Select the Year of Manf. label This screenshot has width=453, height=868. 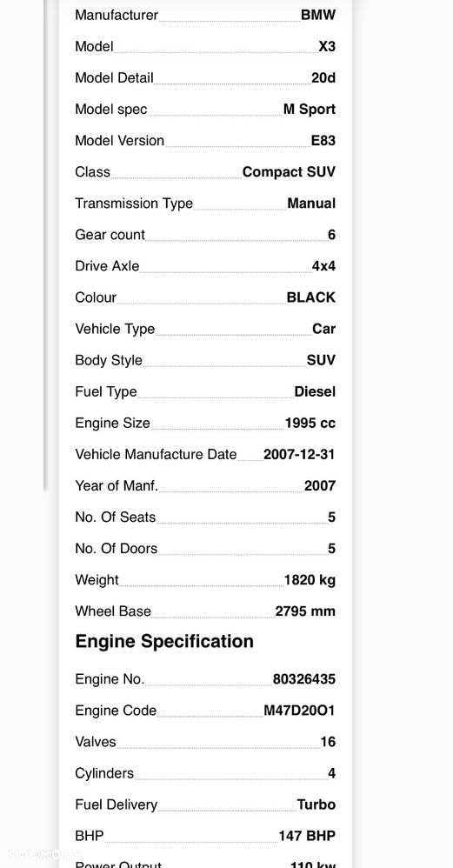pyautogui.click(x=117, y=485)
